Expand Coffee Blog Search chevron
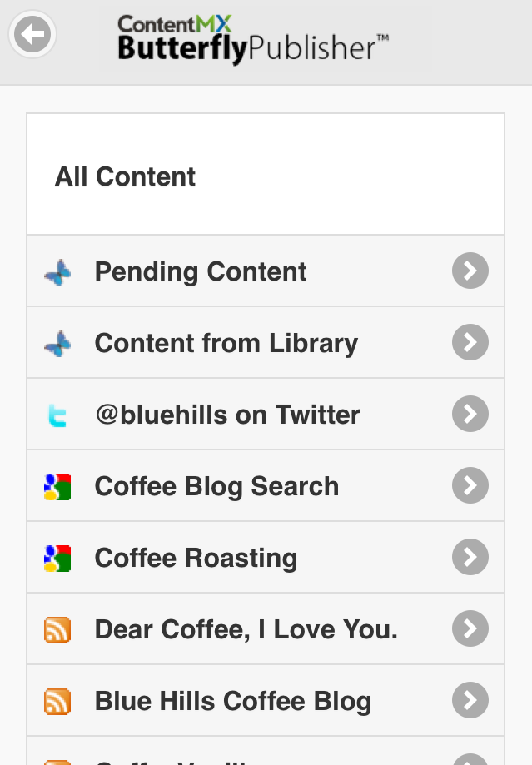 click(x=470, y=486)
